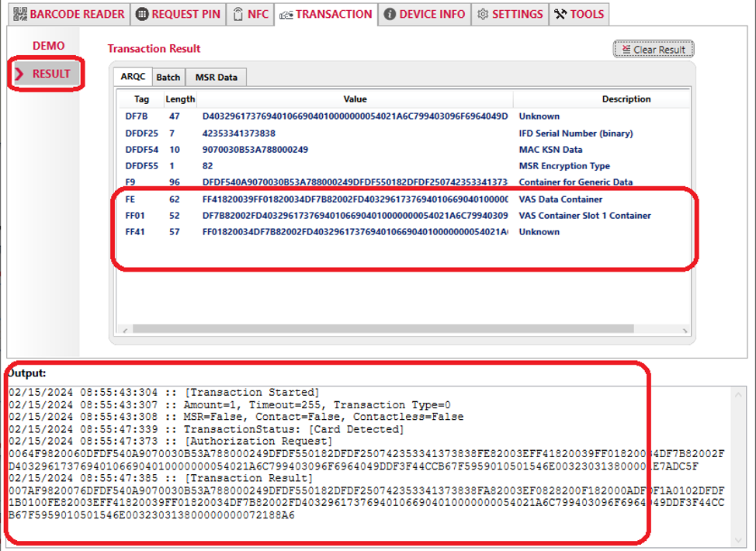Select the DFDF54 tag row
This screenshot has height=551, width=756.
click(404, 150)
